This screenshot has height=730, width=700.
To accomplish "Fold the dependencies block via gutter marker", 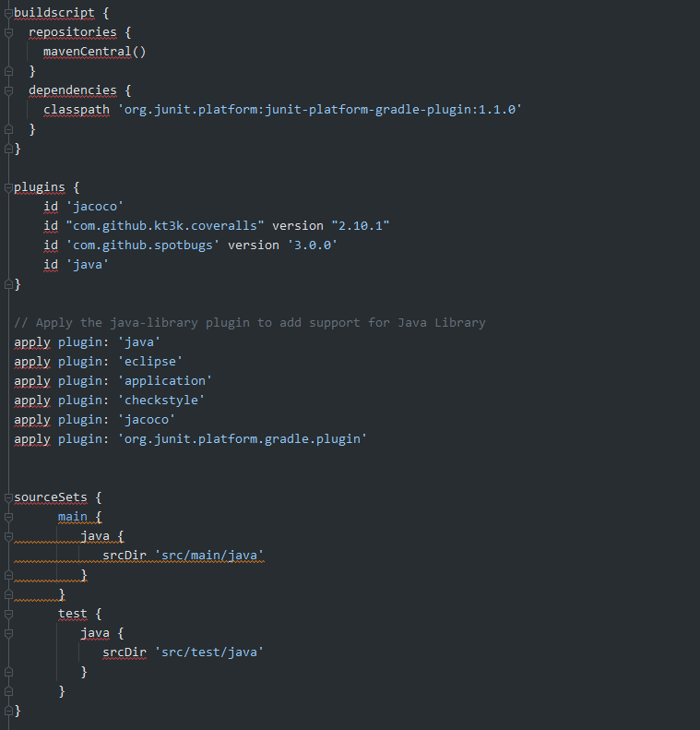I will [8, 90].
